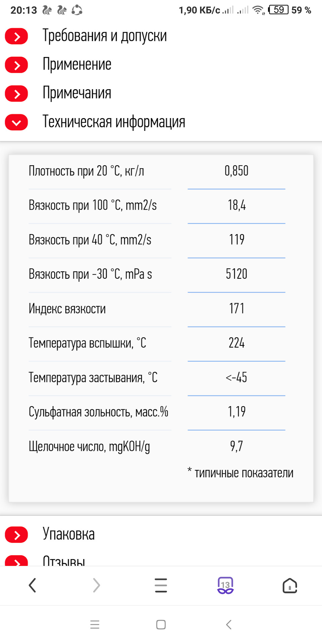Tap the Техническая информация heading
The height and width of the screenshot is (644, 322).
point(114,122)
